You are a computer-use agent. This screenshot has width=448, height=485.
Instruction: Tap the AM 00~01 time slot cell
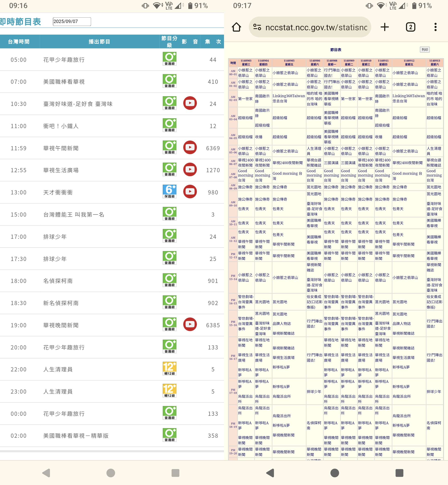coord(233,73)
